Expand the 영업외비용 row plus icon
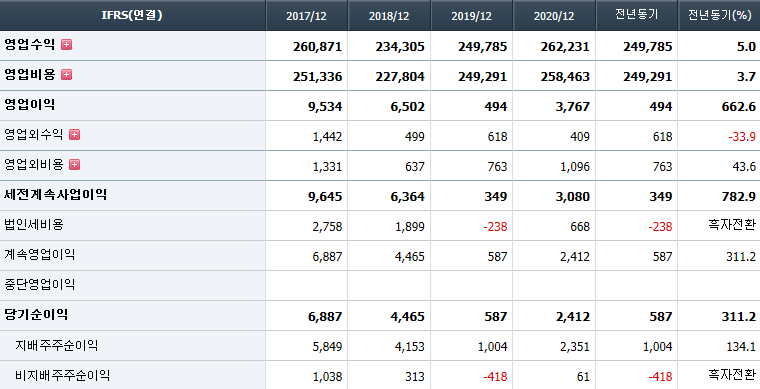Image resolution: width=760 pixels, height=389 pixels. pos(75,165)
